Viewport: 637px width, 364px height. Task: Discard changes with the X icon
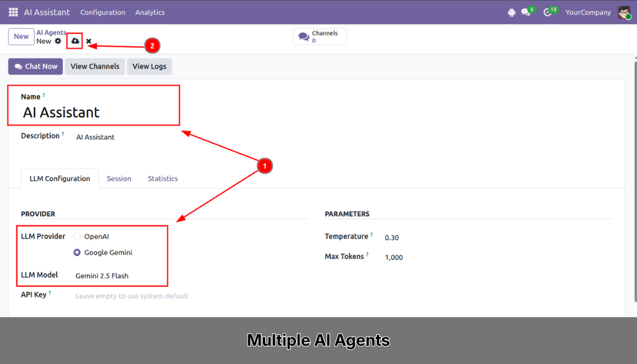pos(89,41)
